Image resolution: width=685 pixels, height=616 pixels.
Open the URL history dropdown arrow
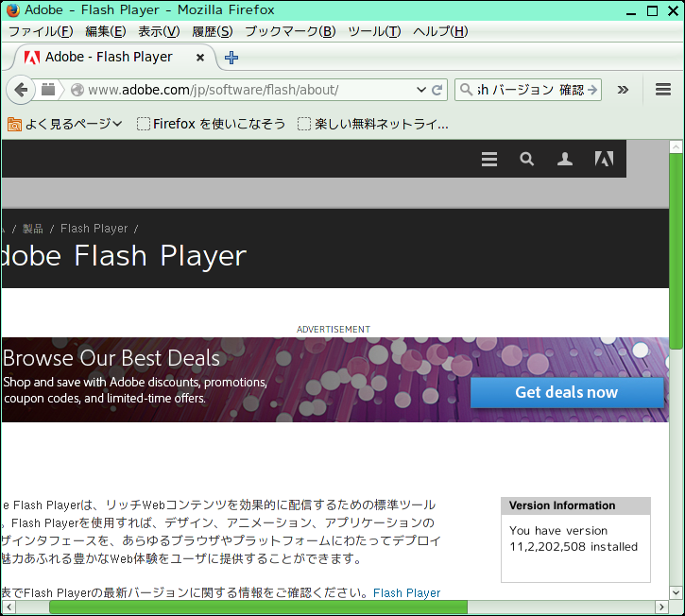(421, 90)
